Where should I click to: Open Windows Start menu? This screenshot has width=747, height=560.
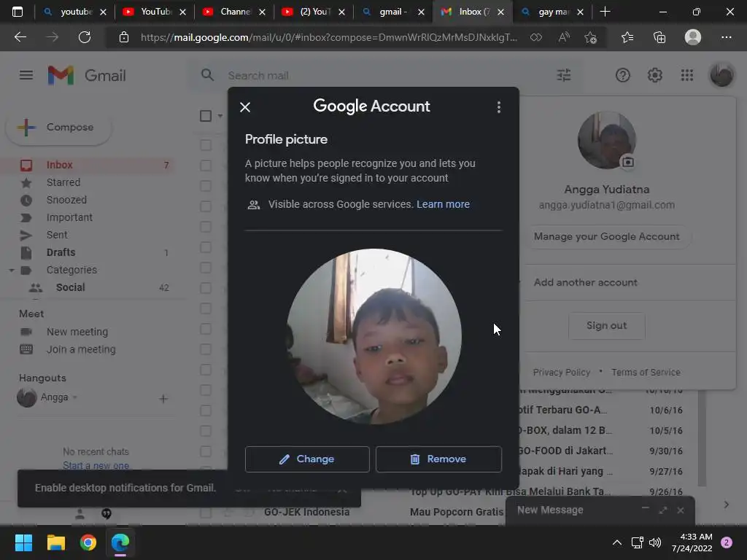tap(23, 542)
